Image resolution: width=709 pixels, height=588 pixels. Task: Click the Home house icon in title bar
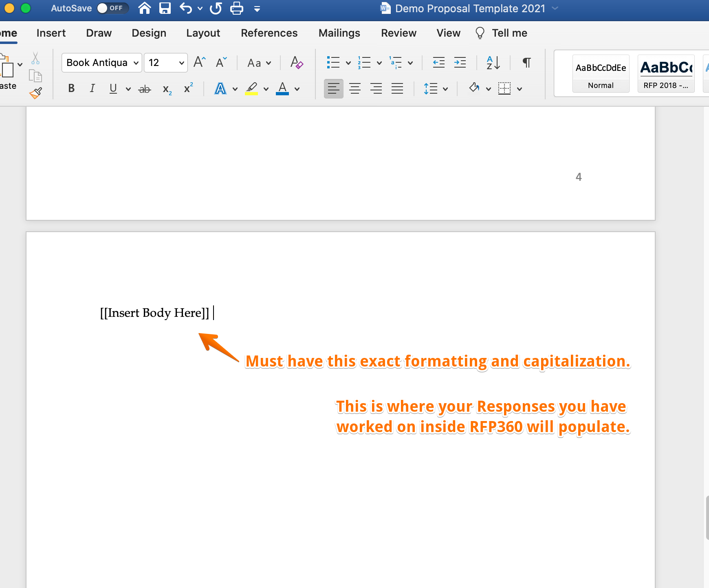click(144, 8)
